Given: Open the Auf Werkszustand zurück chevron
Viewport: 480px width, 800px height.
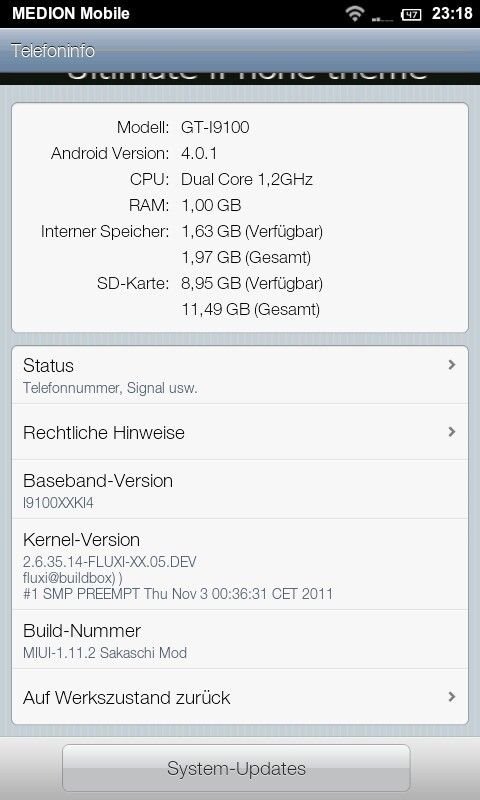Looking at the screenshot, I should click(451, 696).
